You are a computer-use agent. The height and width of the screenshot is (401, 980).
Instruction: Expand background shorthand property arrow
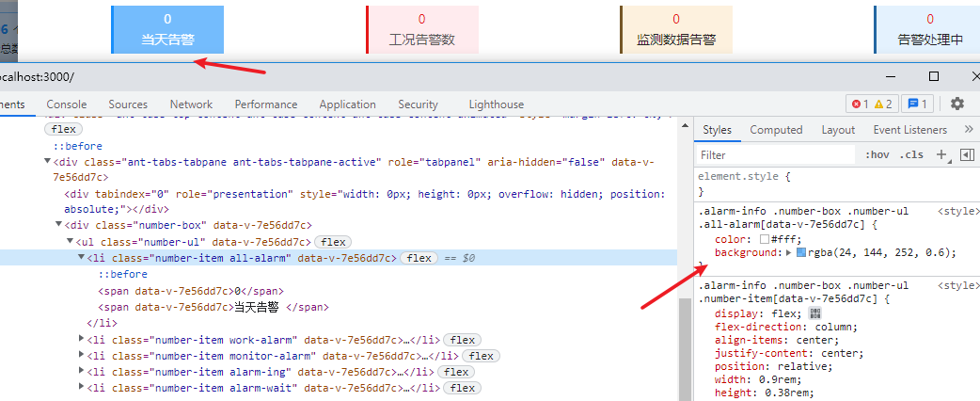click(x=789, y=252)
